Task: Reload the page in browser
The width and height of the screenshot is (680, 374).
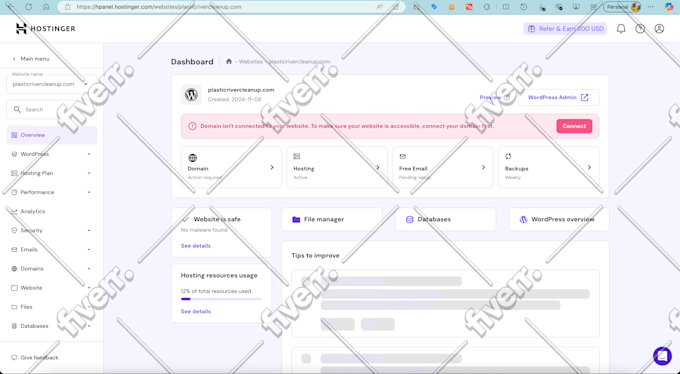Action: point(29,7)
